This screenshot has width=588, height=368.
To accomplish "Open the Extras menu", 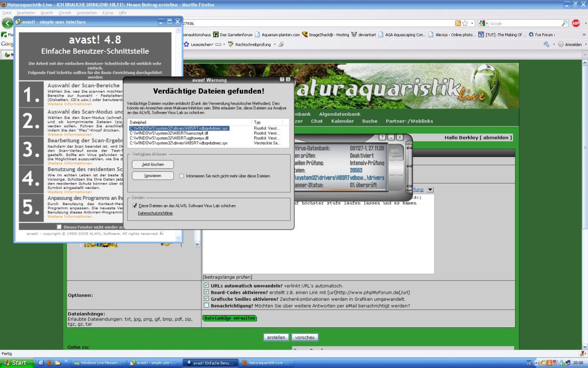I will coord(108,12).
